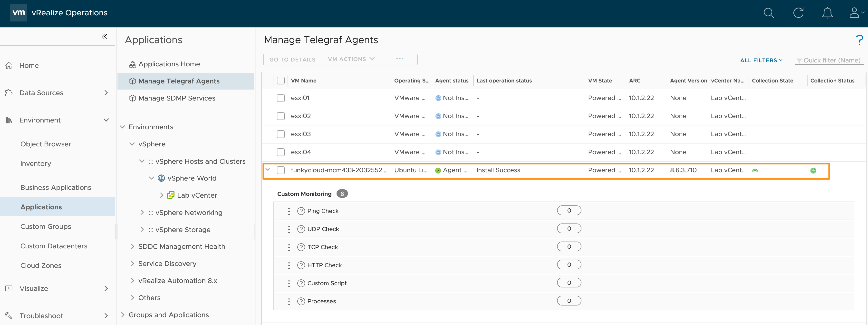868x325 pixels.
Task: Click the Install Success status text
Action: pyautogui.click(x=498, y=171)
